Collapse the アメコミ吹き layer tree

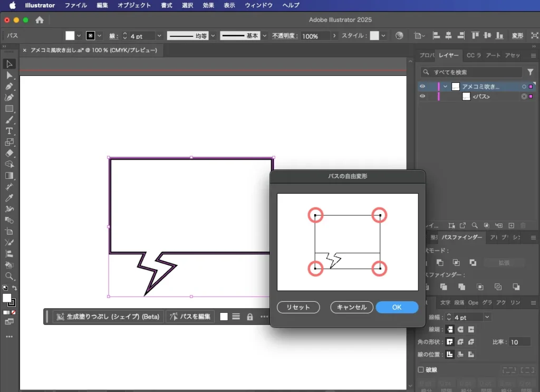(446, 87)
